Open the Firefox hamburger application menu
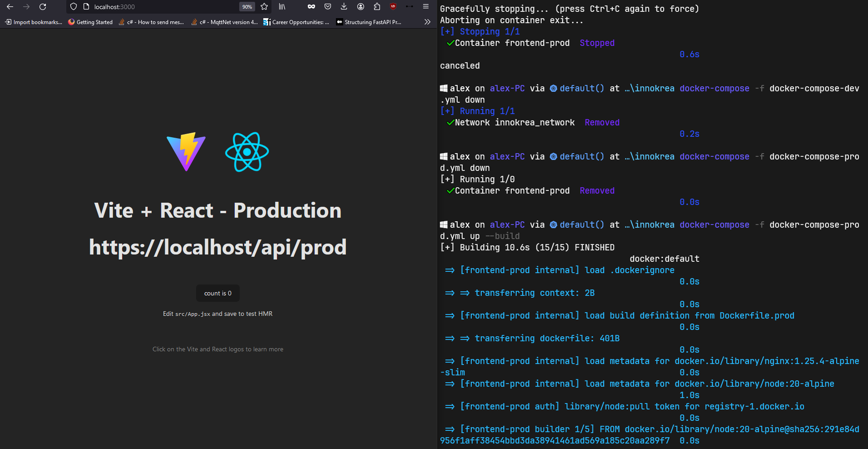 (x=426, y=7)
